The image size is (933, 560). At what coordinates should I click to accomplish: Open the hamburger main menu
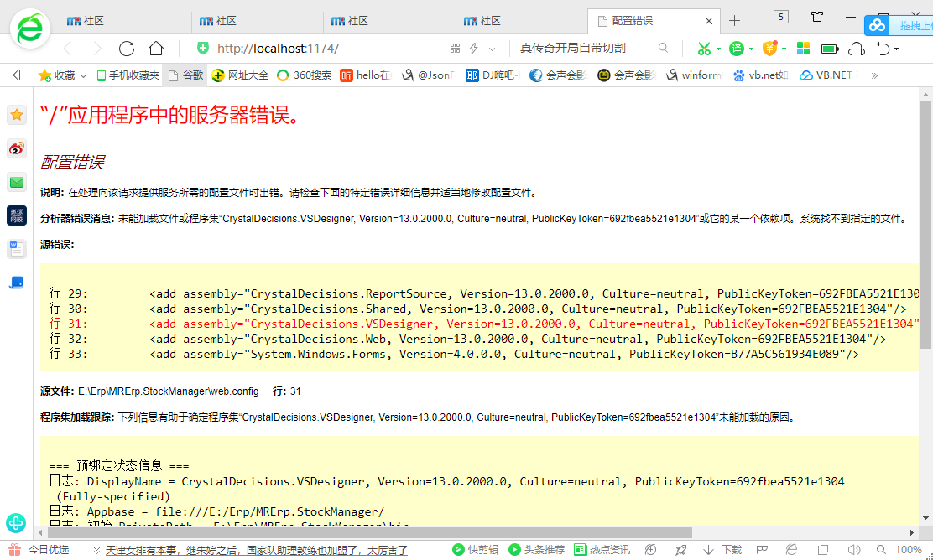pos(916,49)
